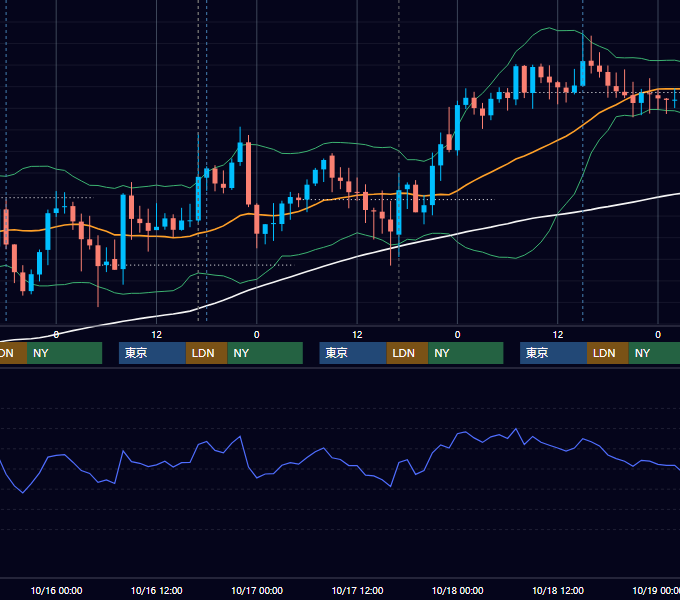Select the 10/18 東京 session bar
680x600 pixels.
pyautogui.click(x=553, y=353)
